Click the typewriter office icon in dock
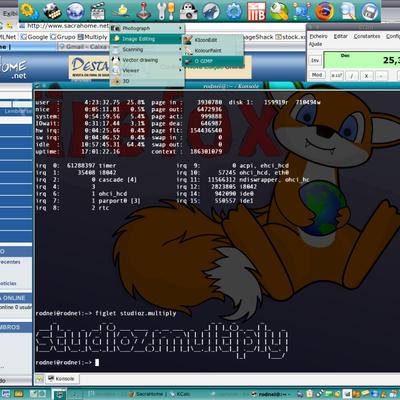This screenshot has height=400, width=400. [52, 11]
